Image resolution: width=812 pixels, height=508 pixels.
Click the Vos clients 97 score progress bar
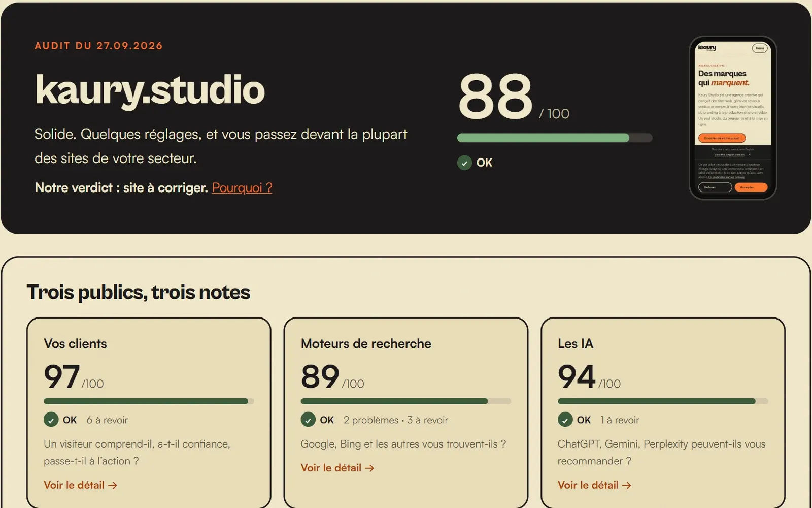click(x=149, y=401)
